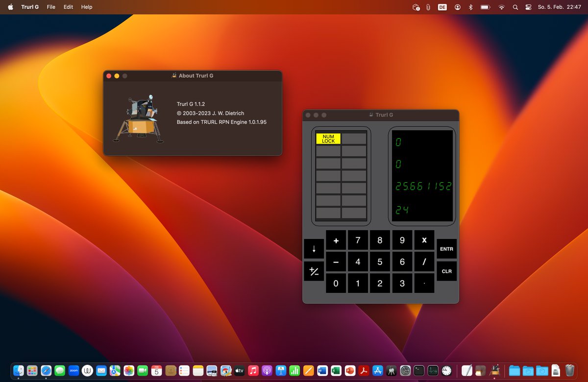The height and width of the screenshot is (382, 588).
Task: Open Adobe Acrobat from the Dock
Action: click(364, 370)
